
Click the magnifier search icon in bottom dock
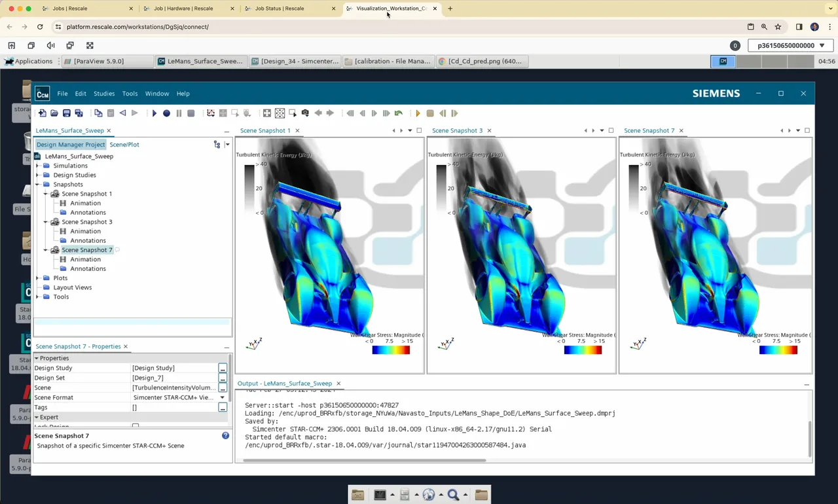(x=453, y=495)
